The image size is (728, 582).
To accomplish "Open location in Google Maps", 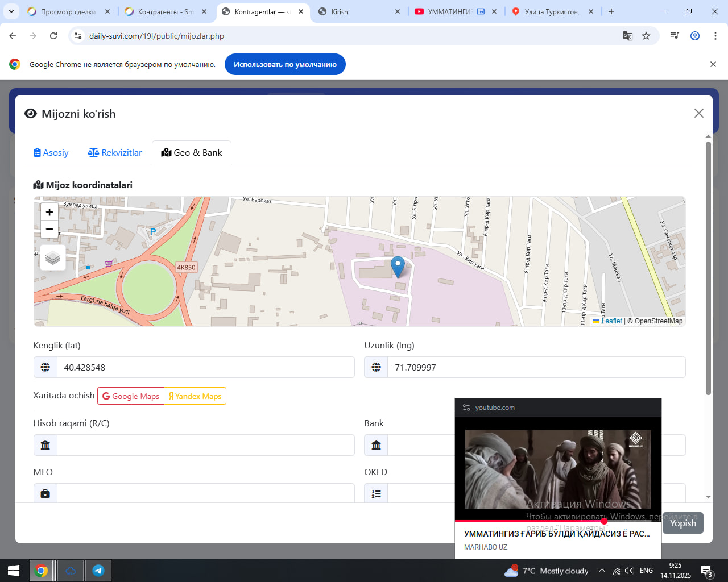I will [131, 396].
